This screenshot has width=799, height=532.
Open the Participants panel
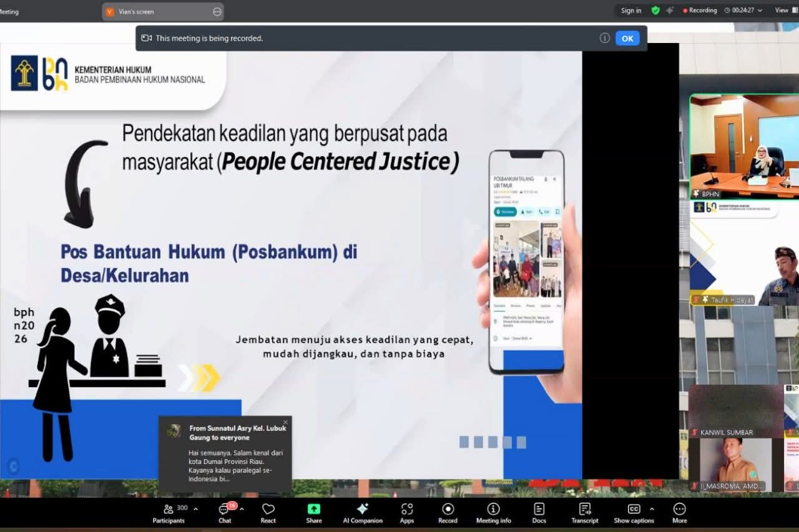tap(169, 511)
